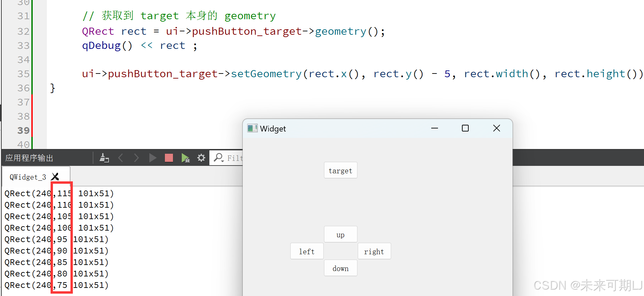
Task: Click output line QRect(240,110 101x51)
Action: 59,205
